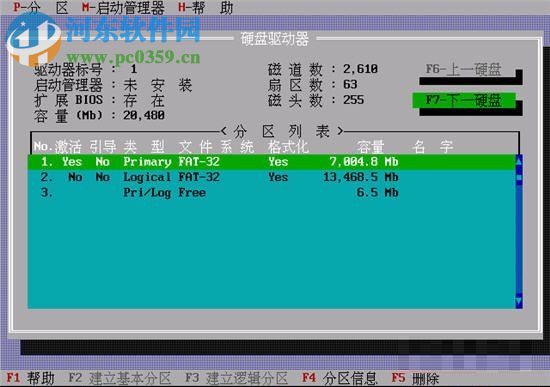
Task: Click F4 分区信息 in bottom bar
Action: [340, 378]
